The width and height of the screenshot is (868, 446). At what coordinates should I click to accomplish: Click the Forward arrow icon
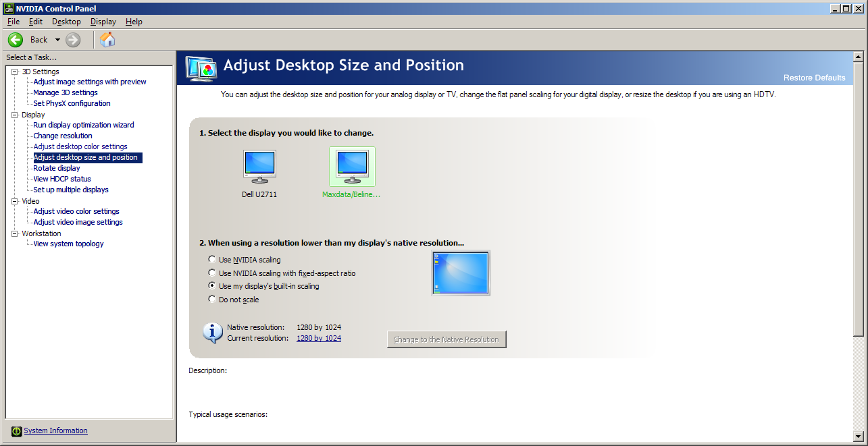[x=73, y=40]
